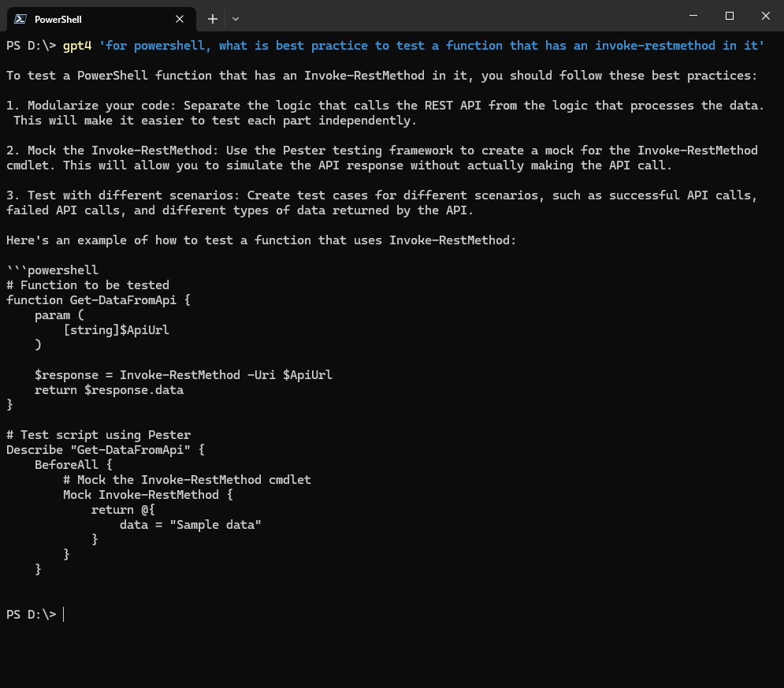The width and height of the screenshot is (784, 688).
Task: Open the new tab profile dropdown
Action: point(236,19)
